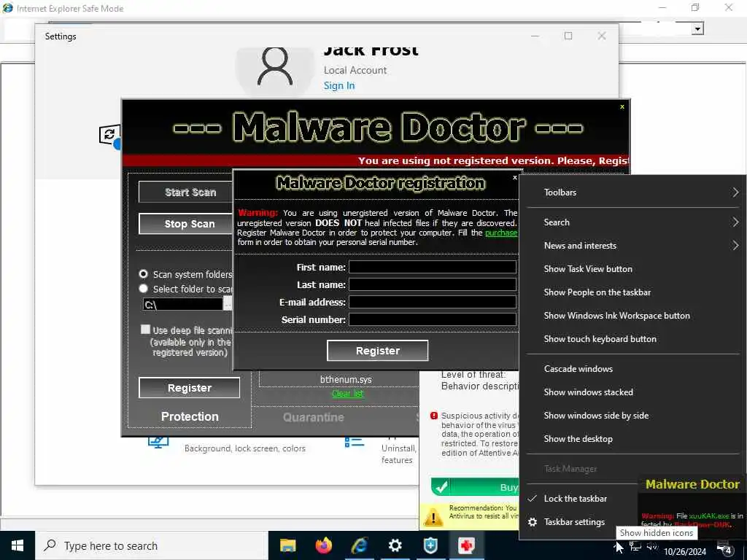Switch to the Protection tab
The height and width of the screenshot is (560, 747).
(190, 416)
